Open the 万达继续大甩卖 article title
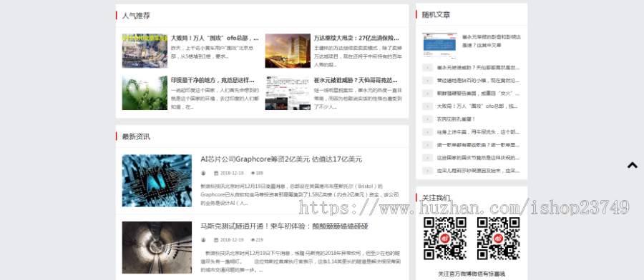The image size is (644, 280). [356, 38]
